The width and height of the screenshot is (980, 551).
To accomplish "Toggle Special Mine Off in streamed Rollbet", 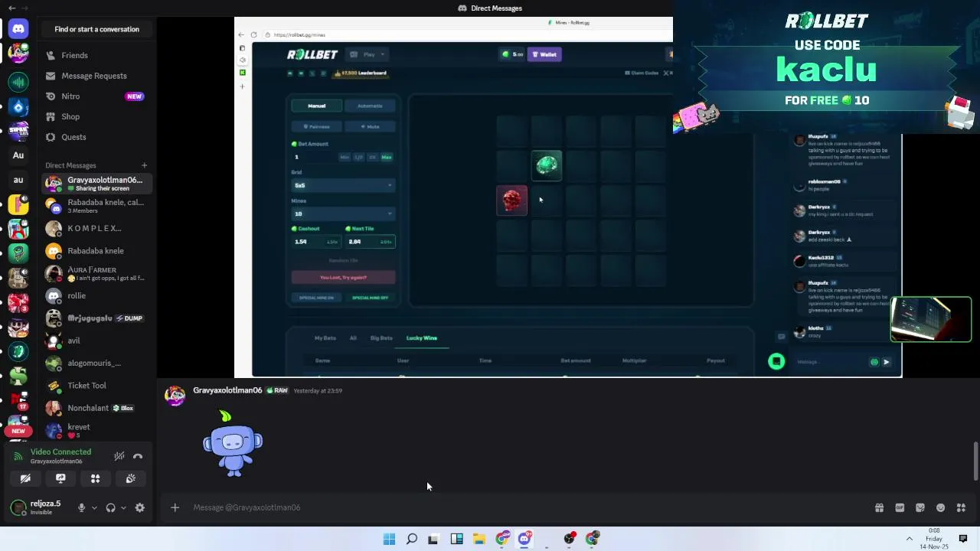I will [370, 298].
